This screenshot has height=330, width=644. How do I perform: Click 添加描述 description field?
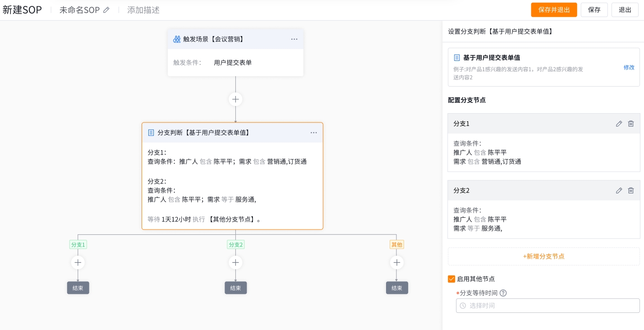143,10
